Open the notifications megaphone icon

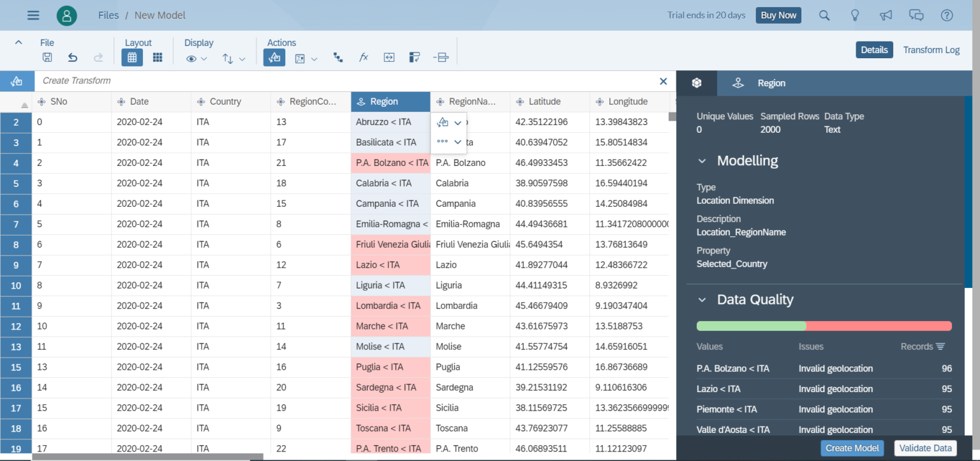point(886,15)
